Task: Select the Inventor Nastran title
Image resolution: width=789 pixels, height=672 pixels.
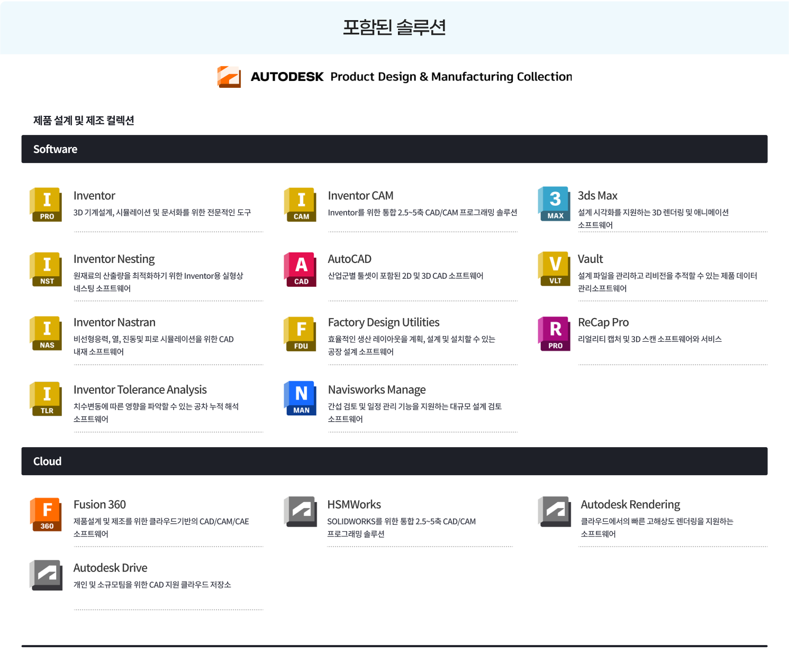Action: [115, 323]
